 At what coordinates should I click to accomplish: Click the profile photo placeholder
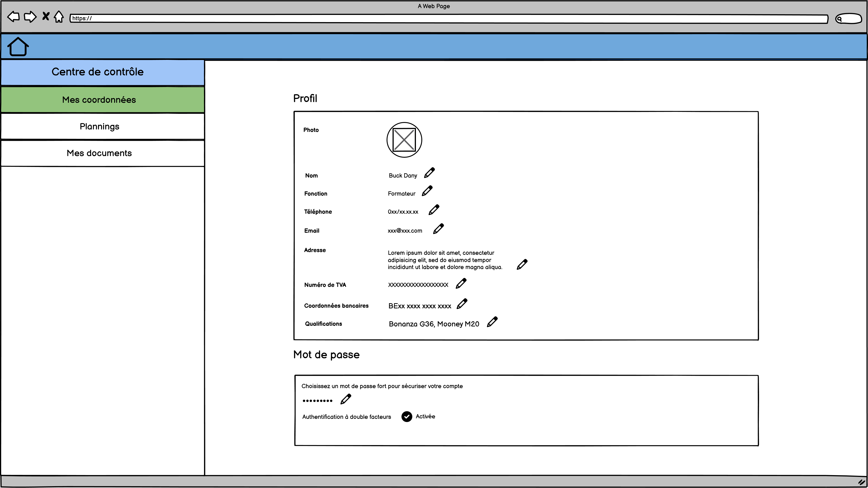[404, 140]
